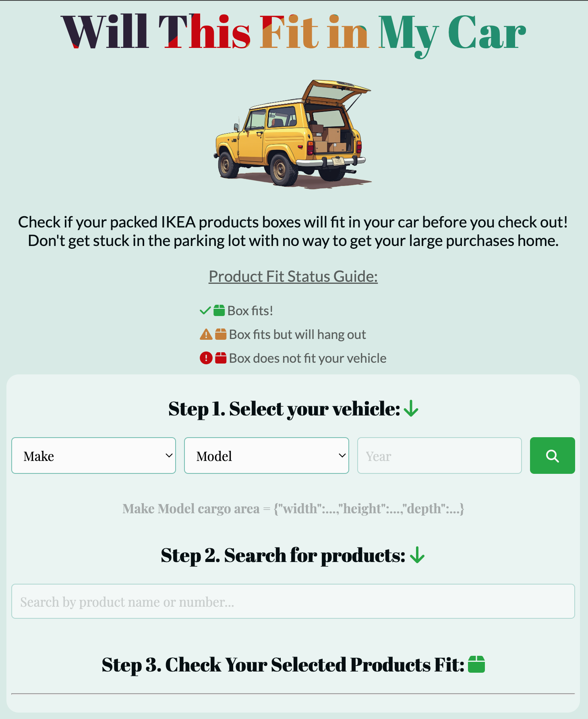This screenshot has width=588, height=719.
Task: Click the red exclamation circle icon
Action: coord(206,358)
